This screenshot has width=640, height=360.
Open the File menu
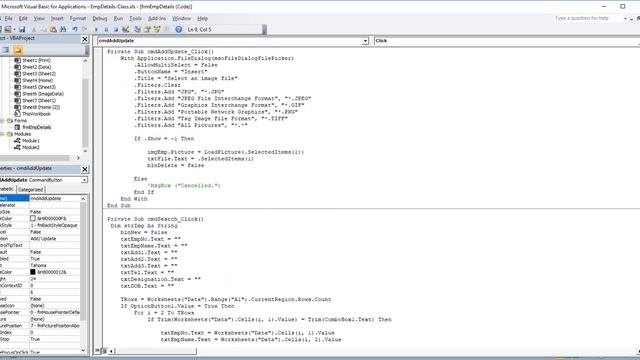click(x=8, y=18)
